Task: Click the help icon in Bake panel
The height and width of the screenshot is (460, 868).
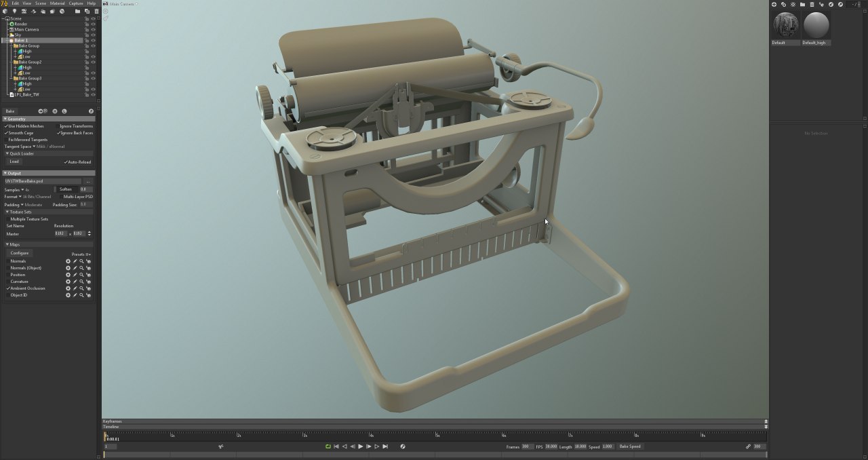Action: click(91, 111)
